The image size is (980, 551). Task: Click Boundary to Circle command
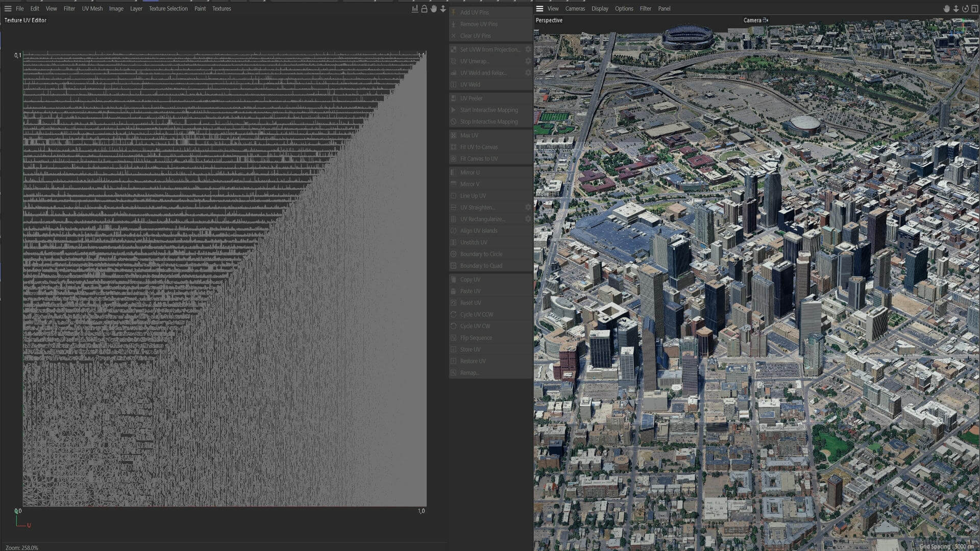[x=491, y=254]
